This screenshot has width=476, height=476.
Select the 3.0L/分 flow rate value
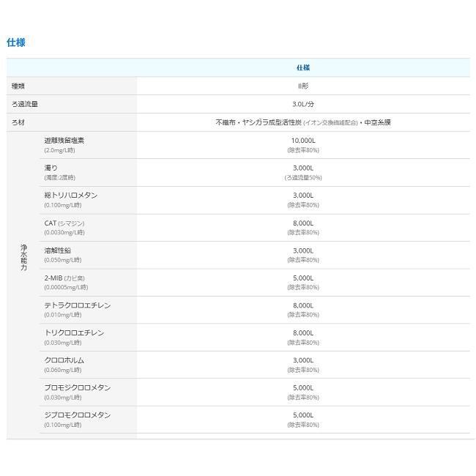(x=303, y=104)
